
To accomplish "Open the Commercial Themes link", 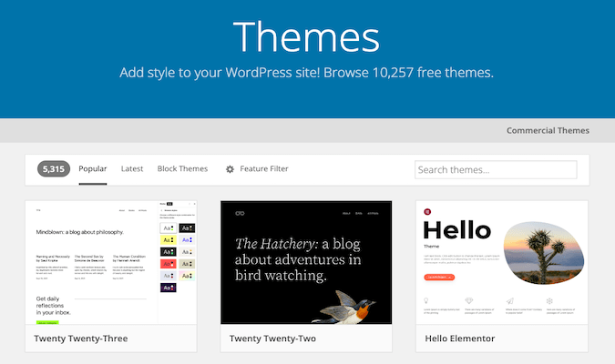I will 548,130.
